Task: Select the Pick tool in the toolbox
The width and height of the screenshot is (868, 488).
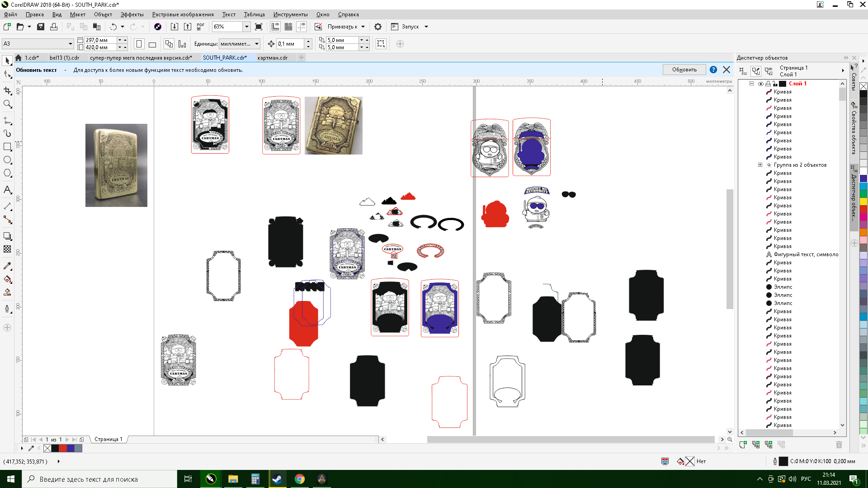Action: click(x=7, y=60)
